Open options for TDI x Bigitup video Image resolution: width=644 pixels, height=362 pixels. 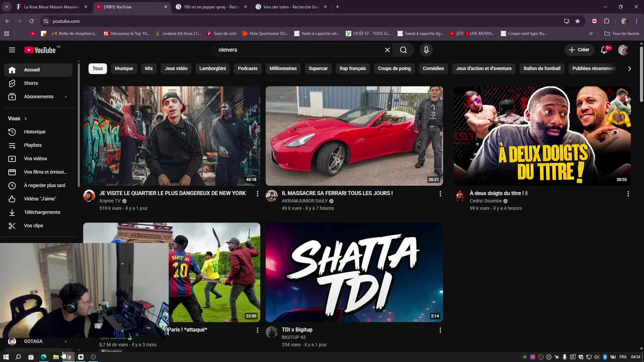pos(440,330)
